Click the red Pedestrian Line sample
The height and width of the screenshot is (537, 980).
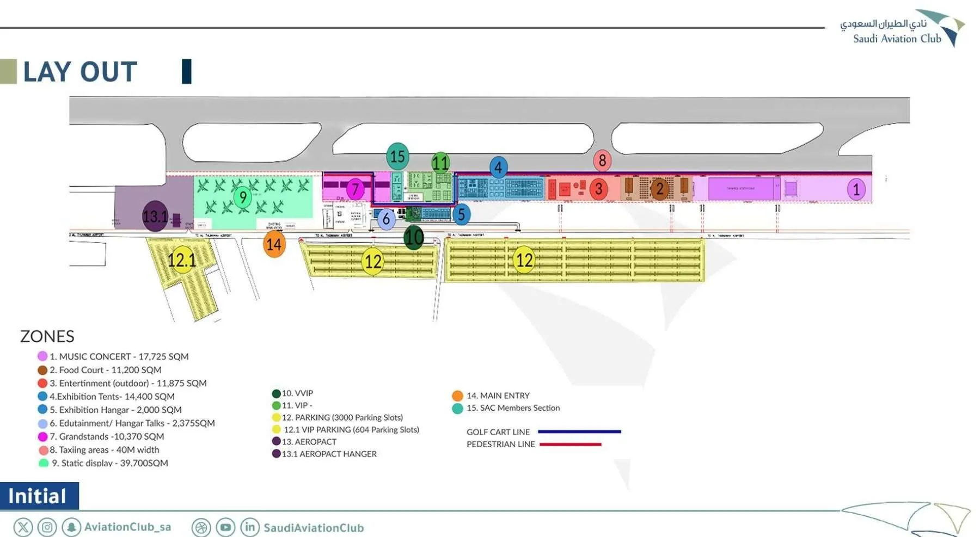[571, 445]
